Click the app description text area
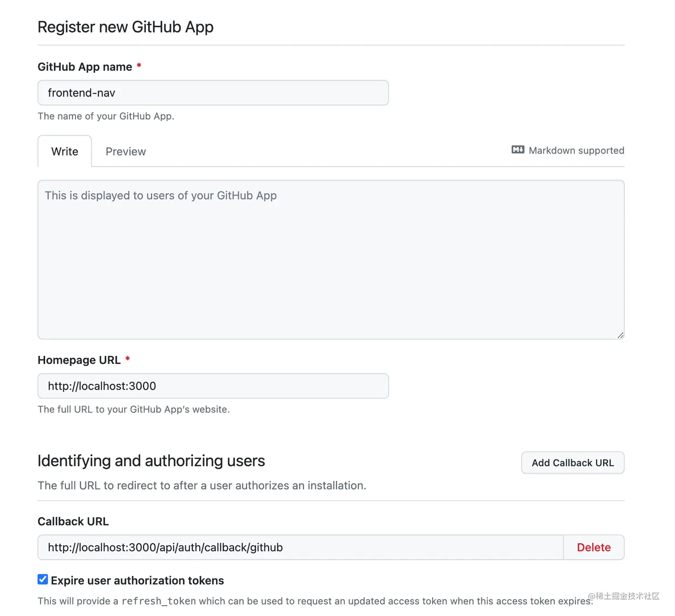 coord(331,259)
